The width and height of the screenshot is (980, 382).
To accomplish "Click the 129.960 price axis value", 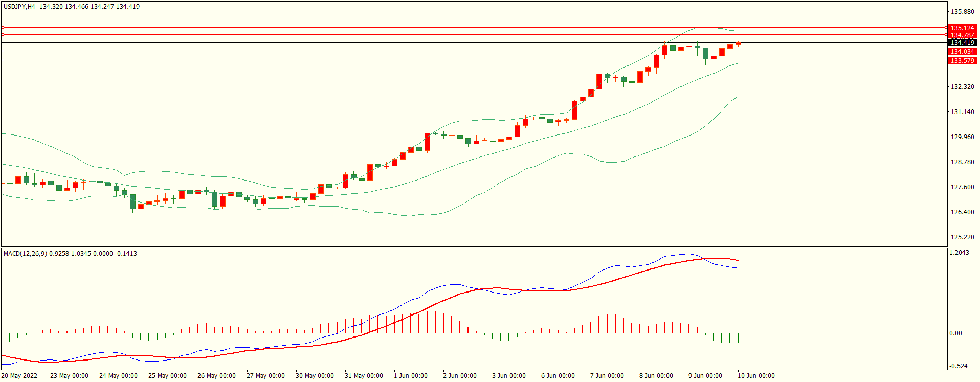I will pyautogui.click(x=962, y=137).
